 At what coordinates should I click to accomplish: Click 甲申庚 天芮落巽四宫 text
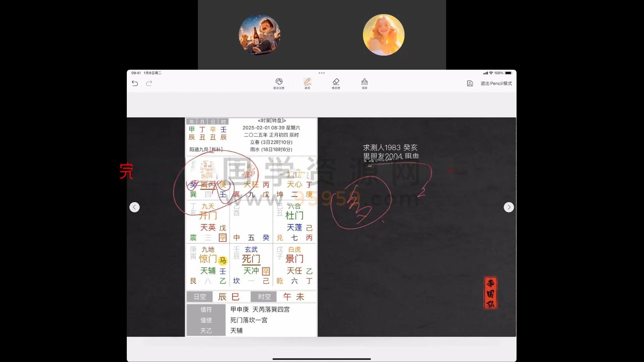tap(260, 309)
